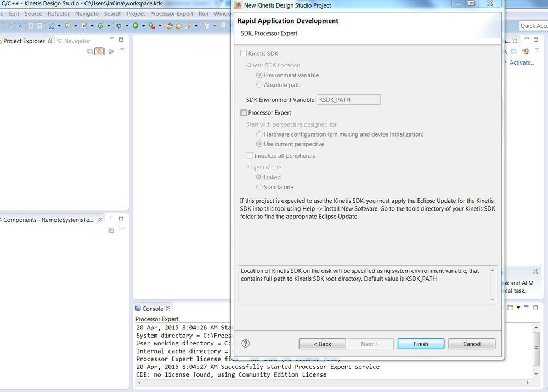
Task: Open the Search menu
Action: point(112,14)
